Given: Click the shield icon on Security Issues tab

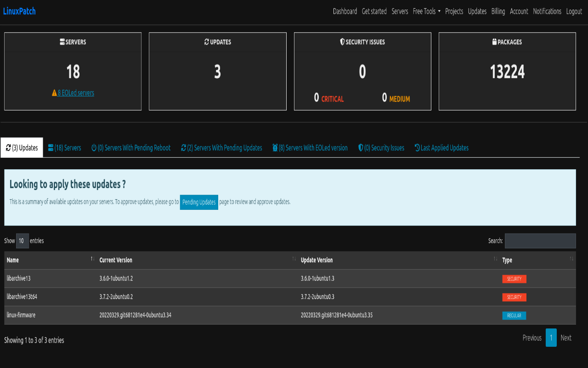Looking at the screenshot, I should (x=360, y=148).
